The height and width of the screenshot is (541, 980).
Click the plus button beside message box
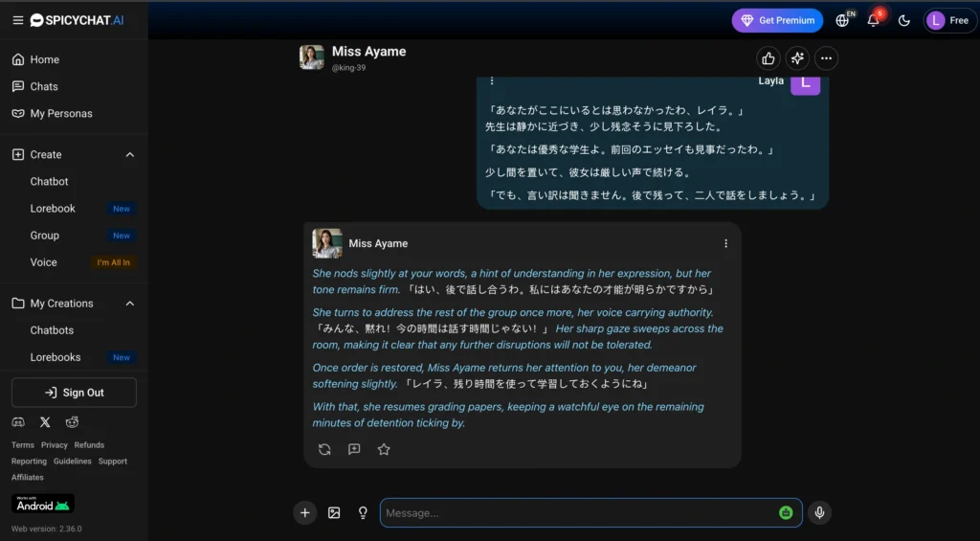click(304, 513)
